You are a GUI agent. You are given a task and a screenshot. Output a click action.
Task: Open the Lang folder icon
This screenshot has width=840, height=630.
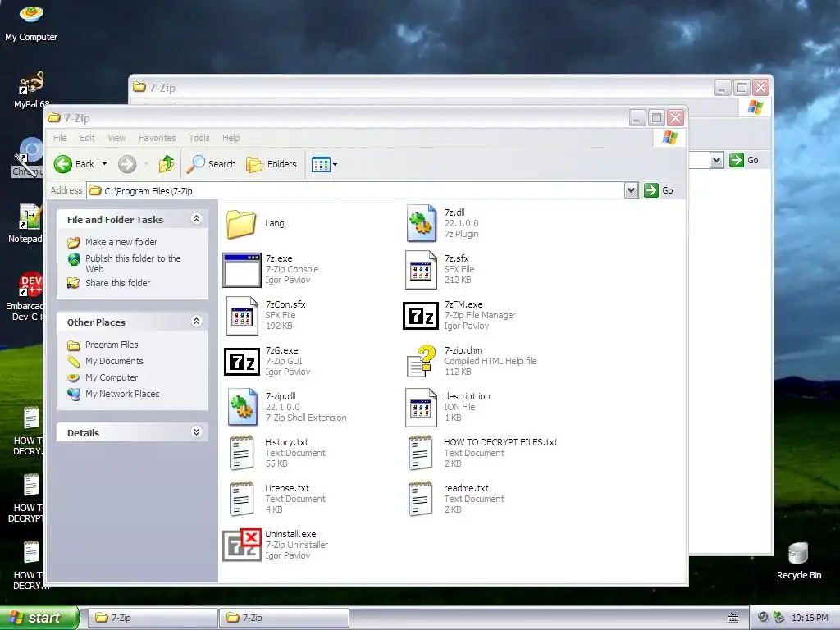point(241,223)
